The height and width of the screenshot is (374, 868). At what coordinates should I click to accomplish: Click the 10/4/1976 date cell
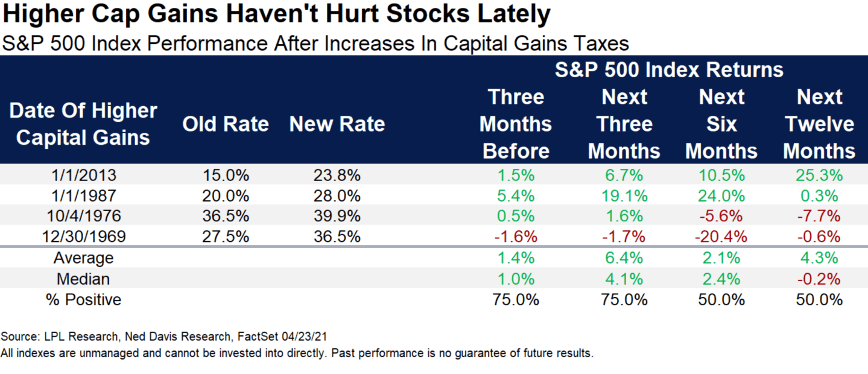(83, 216)
